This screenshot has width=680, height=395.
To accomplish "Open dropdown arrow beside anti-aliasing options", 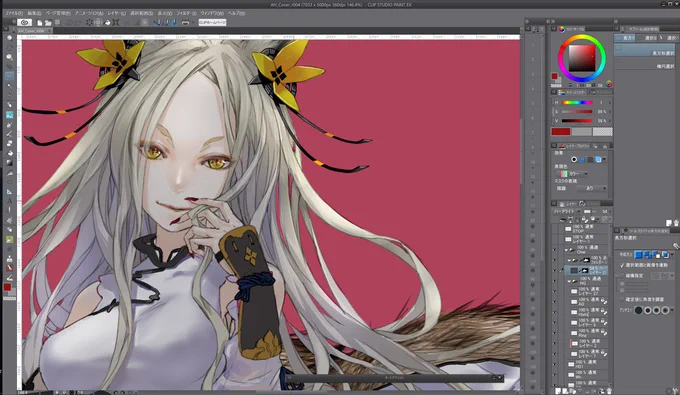I will click(x=672, y=310).
